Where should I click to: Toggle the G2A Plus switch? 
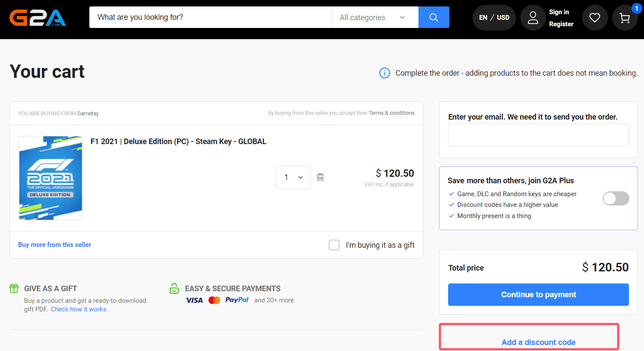point(616,198)
